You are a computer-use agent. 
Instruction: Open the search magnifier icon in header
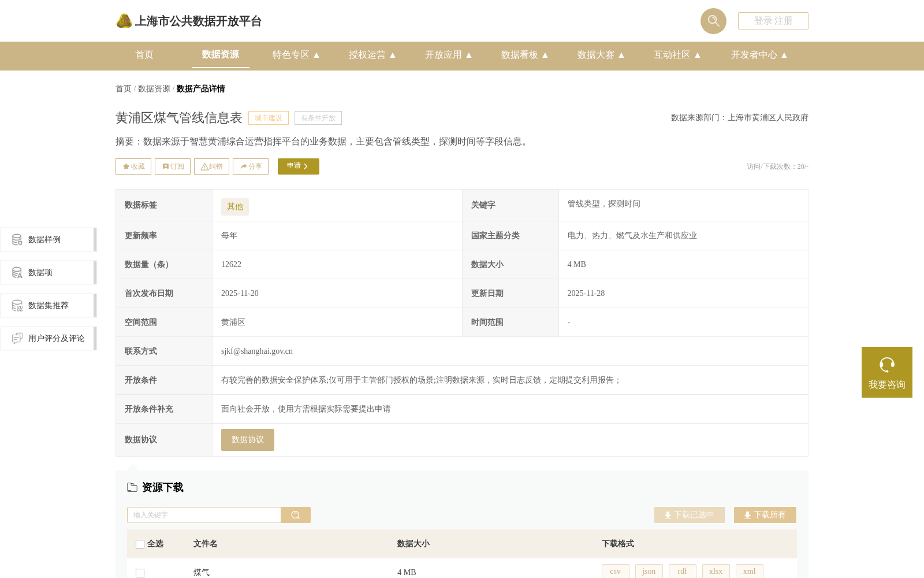[713, 21]
